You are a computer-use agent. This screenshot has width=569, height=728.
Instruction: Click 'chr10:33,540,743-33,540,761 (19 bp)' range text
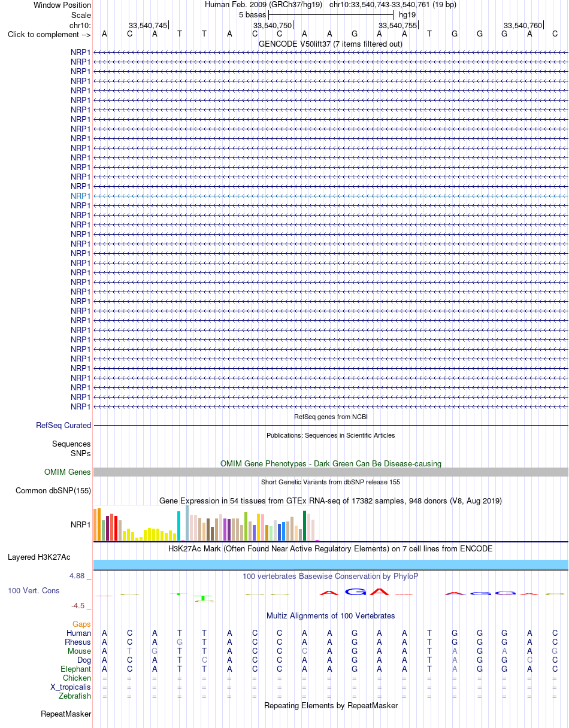tap(393, 5)
